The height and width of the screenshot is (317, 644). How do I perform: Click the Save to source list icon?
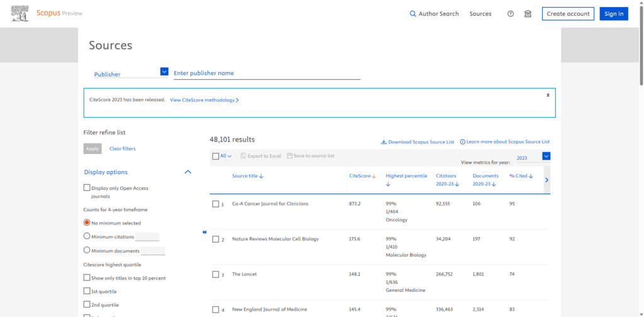[289, 155]
